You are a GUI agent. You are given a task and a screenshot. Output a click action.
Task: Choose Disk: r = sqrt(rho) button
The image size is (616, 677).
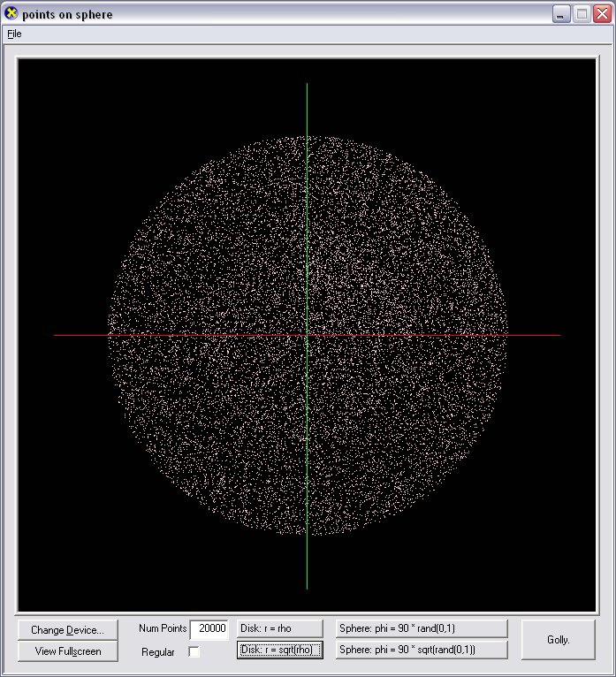pyautogui.click(x=279, y=650)
